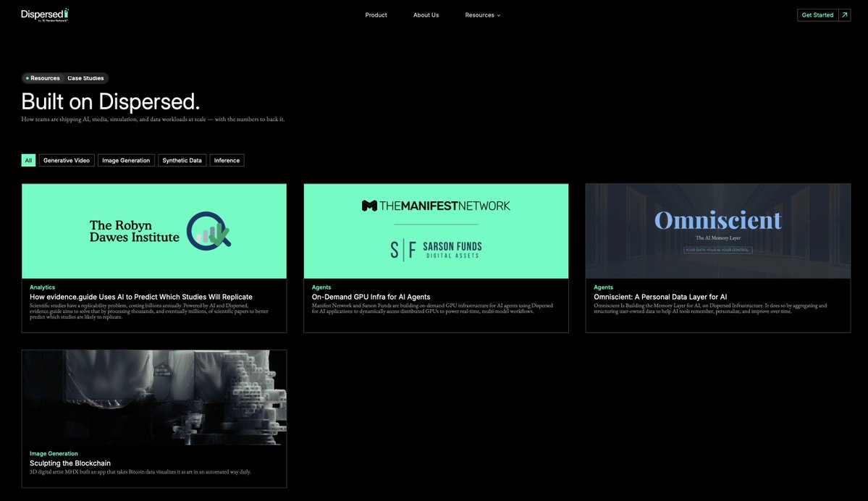
Task: Click Agents label on GPU Infra card
Action: [x=321, y=287]
